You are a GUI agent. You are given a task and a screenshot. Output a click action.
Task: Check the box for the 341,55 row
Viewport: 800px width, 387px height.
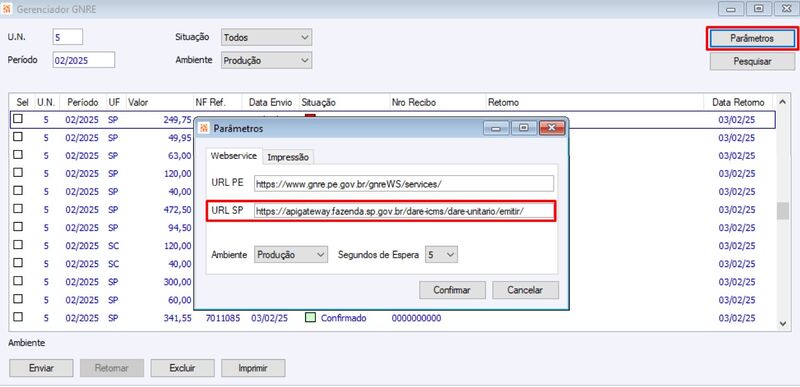pyautogui.click(x=18, y=317)
